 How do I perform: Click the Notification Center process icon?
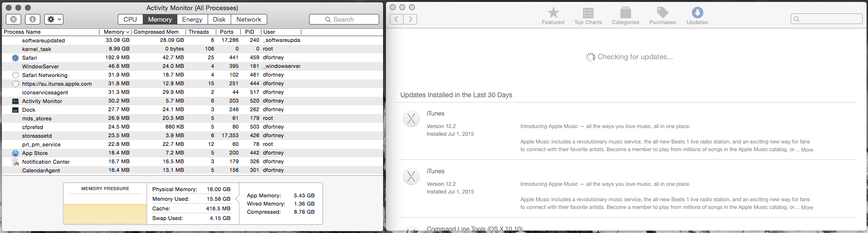point(15,162)
